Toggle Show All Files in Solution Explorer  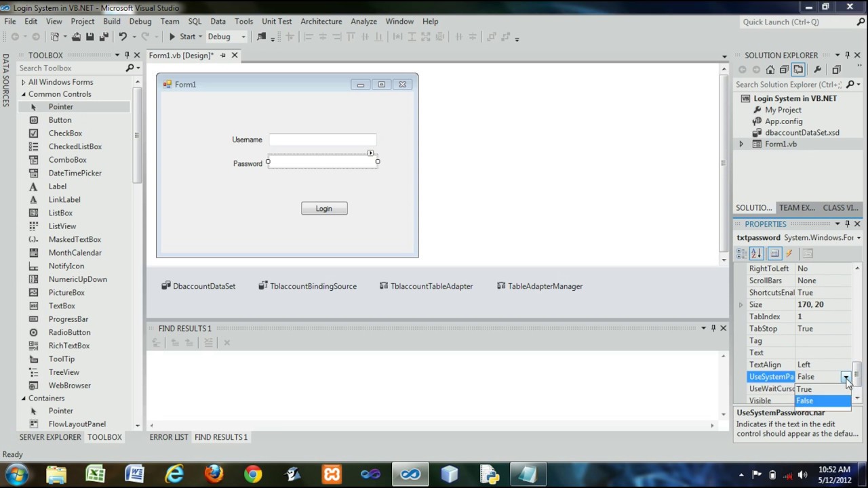798,69
